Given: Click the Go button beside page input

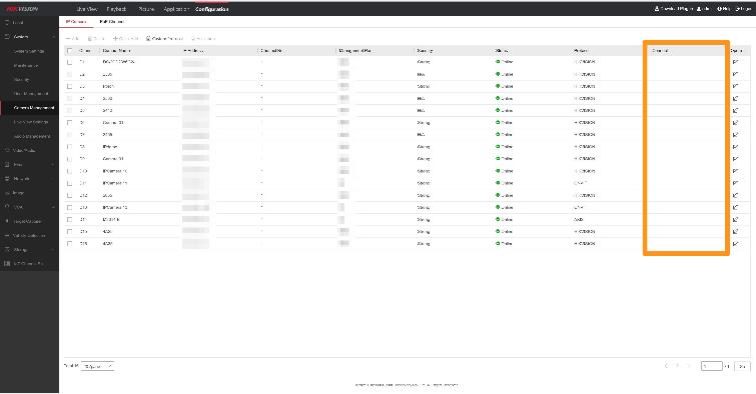Looking at the screenshot, I should point(742,367).
